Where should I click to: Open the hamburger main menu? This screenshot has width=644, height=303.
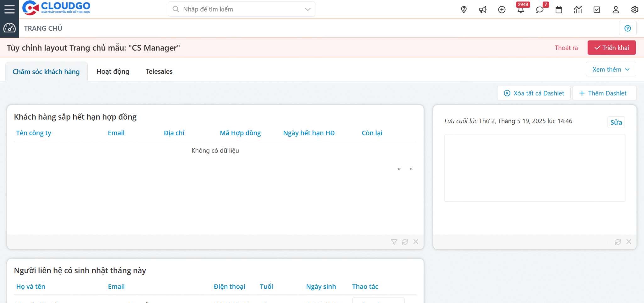click(9, 9)
